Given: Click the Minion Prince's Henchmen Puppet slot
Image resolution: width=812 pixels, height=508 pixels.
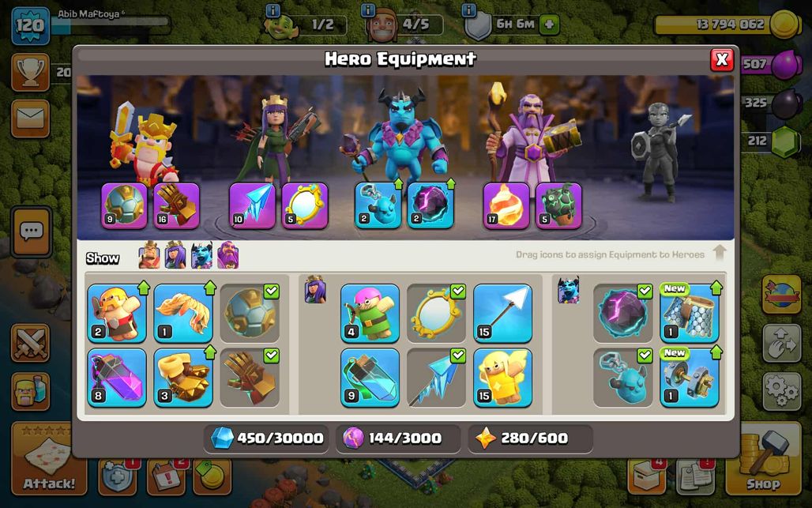Looking at the screenshot, I should [378, 205].
